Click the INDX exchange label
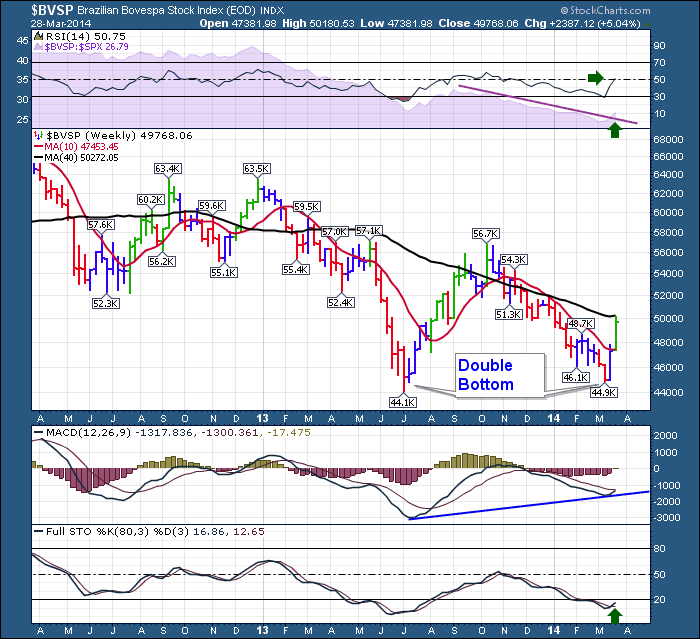This screenshot has height=639, width=700. [272, 10]
